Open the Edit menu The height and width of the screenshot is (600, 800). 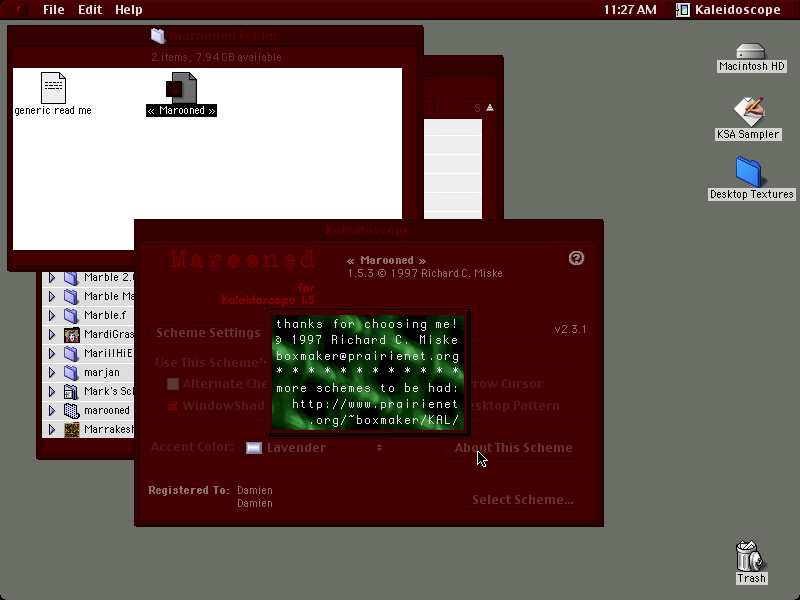coord(90,10)
